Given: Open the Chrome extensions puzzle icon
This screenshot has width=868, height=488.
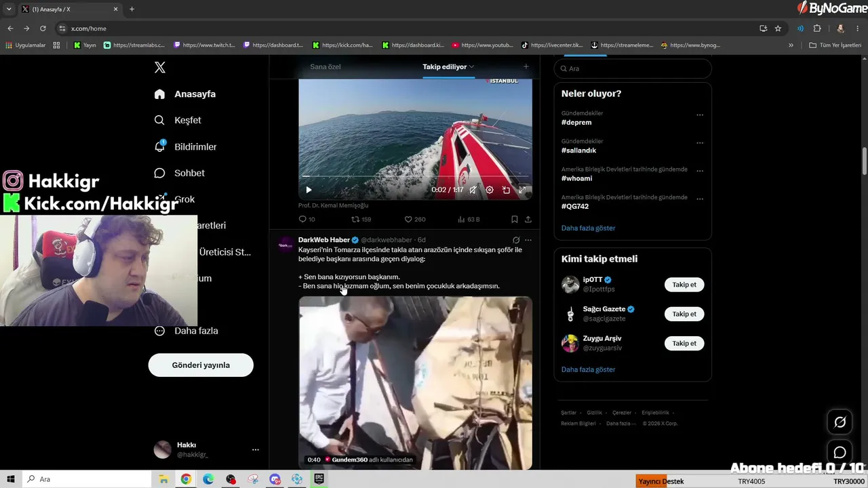Looking at the screenshot, I should 817,28.
